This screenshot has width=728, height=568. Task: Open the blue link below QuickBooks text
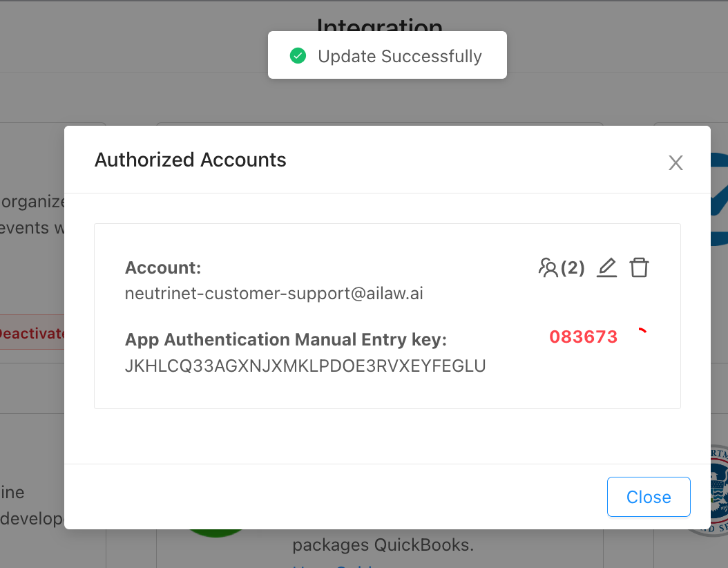tap(333, 566)
